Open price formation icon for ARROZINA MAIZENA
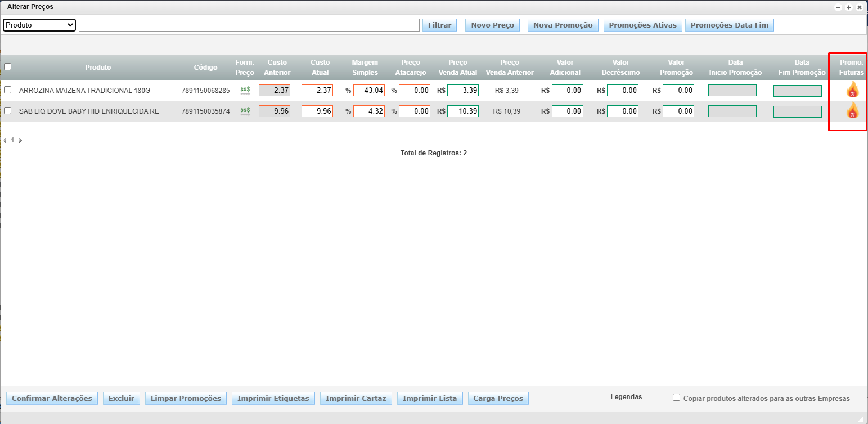The image size is (868, 424). click(x=245, y=90)
